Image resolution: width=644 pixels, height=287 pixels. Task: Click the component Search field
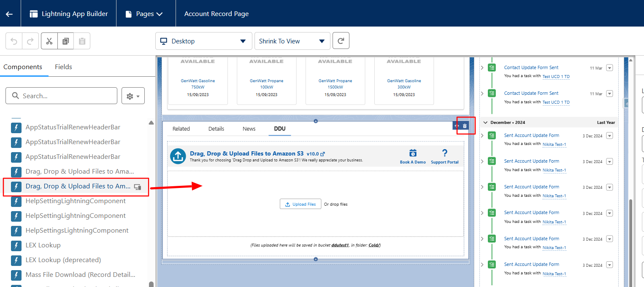pyautogui.click(x=61, y=96)
